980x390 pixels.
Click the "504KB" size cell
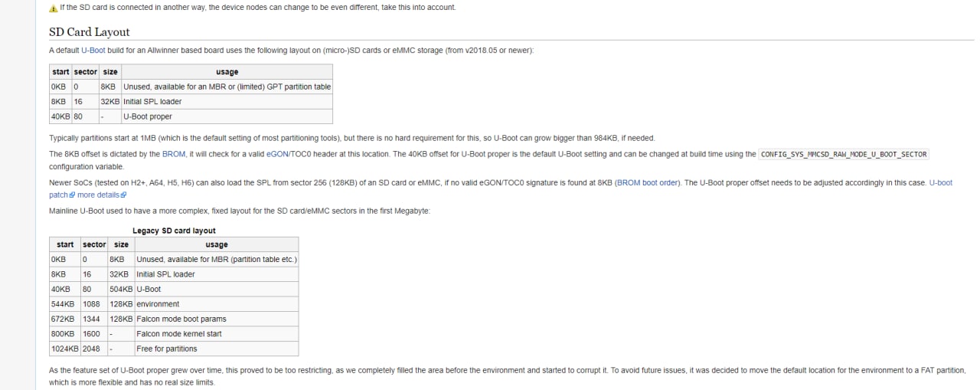click(121, 289)
